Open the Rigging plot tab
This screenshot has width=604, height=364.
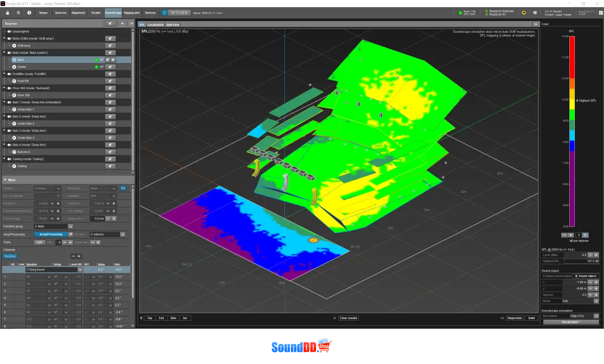point(132,13)
